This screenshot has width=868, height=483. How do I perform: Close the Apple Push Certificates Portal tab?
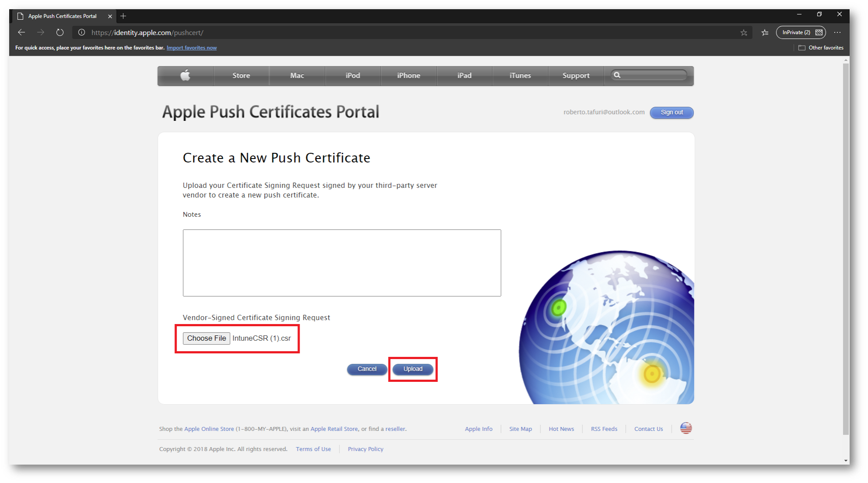(x=110, y=16)
